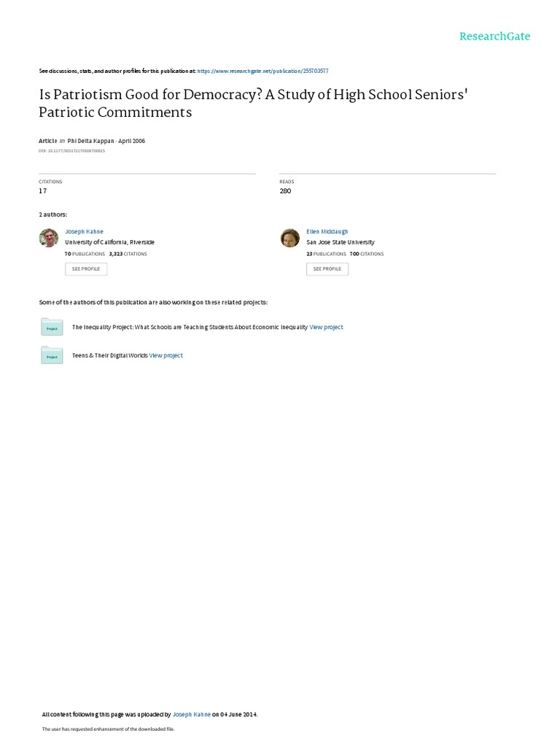Viewport: 560px width, 747px height.
Task: Click the Inequality Project folder icon
Action: click(x=52, y=328)
